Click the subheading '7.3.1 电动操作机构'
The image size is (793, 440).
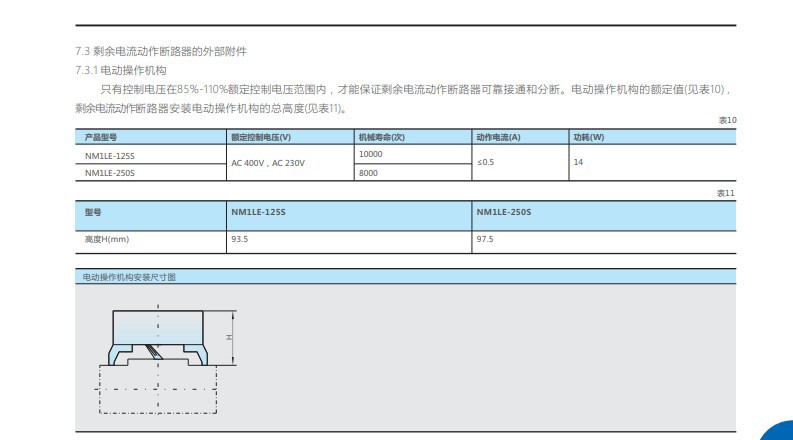[121, 70]
